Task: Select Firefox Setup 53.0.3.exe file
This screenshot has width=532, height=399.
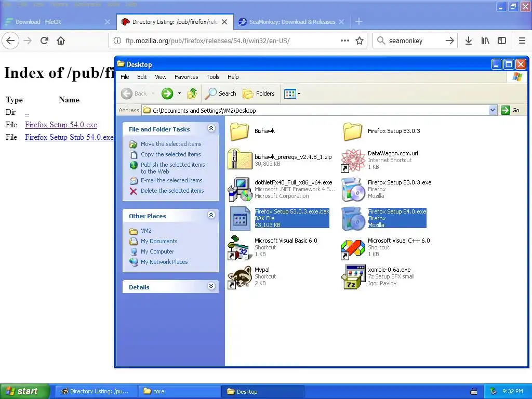Action: tap(387, 189)
